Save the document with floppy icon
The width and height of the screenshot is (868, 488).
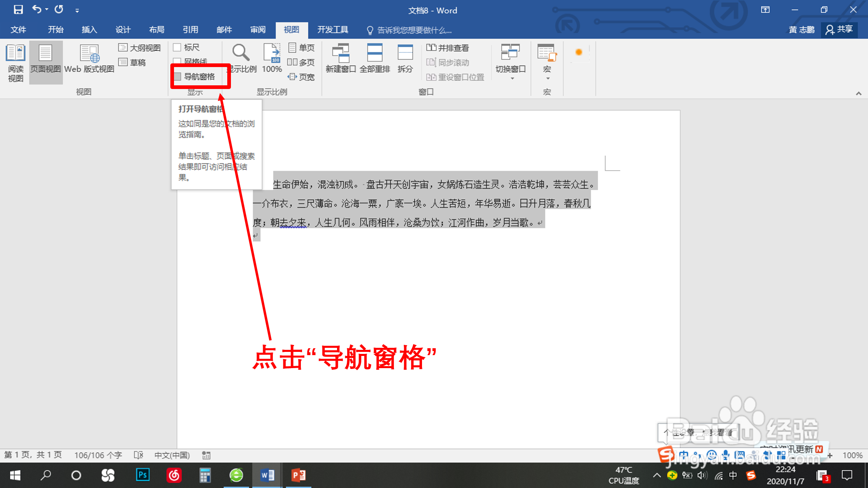(18, 9)
